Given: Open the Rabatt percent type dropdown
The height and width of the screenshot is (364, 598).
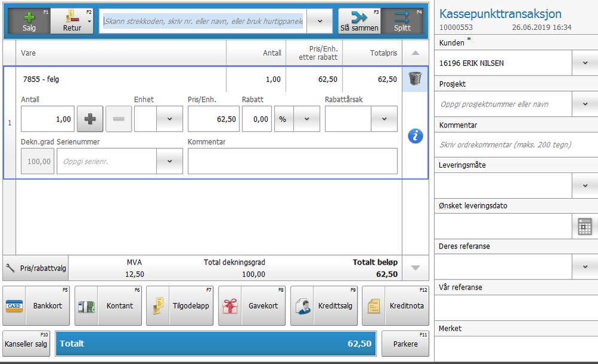Looking at the screenshot, I should 306,119.
